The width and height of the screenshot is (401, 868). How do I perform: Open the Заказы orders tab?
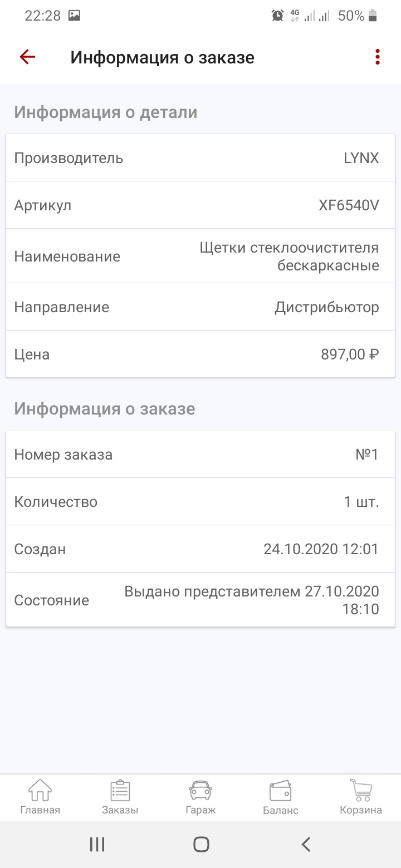pyautogui.click(x=120, y=797)
